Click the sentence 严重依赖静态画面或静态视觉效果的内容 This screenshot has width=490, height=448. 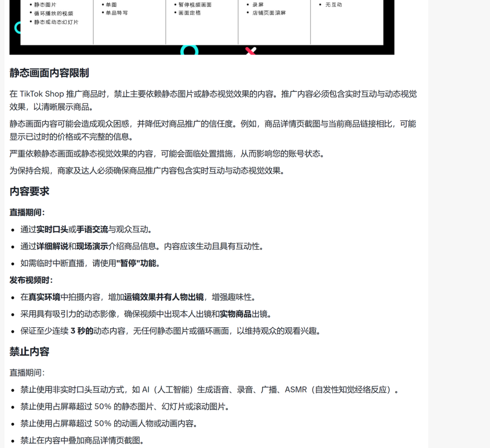(x=167, y=153)
